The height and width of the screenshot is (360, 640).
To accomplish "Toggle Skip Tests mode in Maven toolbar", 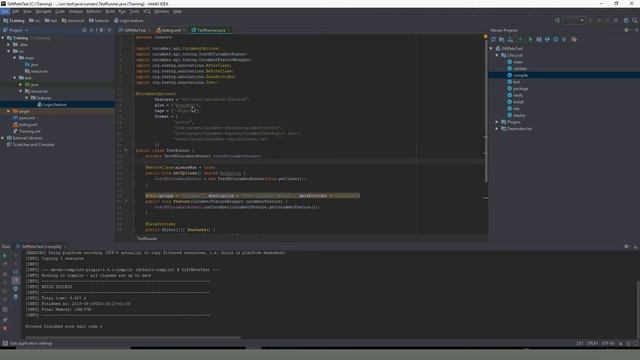I will [x=556, y=39].
